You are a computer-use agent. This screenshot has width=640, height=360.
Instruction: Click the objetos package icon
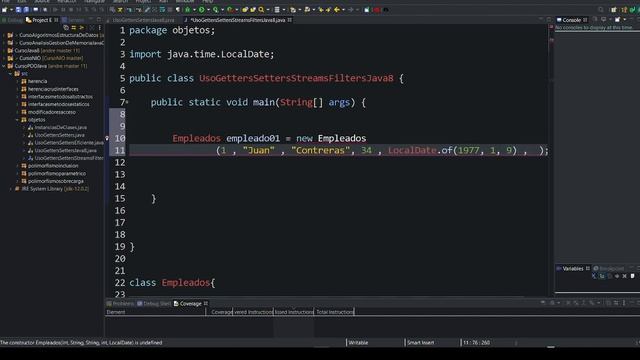click(24, 120)
